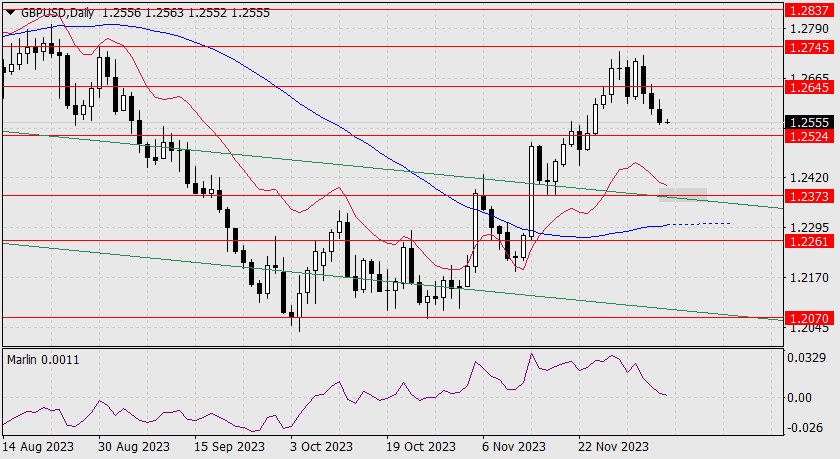
Task: Click the 1.2261 red price level label
Action: (x=809, y=242)
